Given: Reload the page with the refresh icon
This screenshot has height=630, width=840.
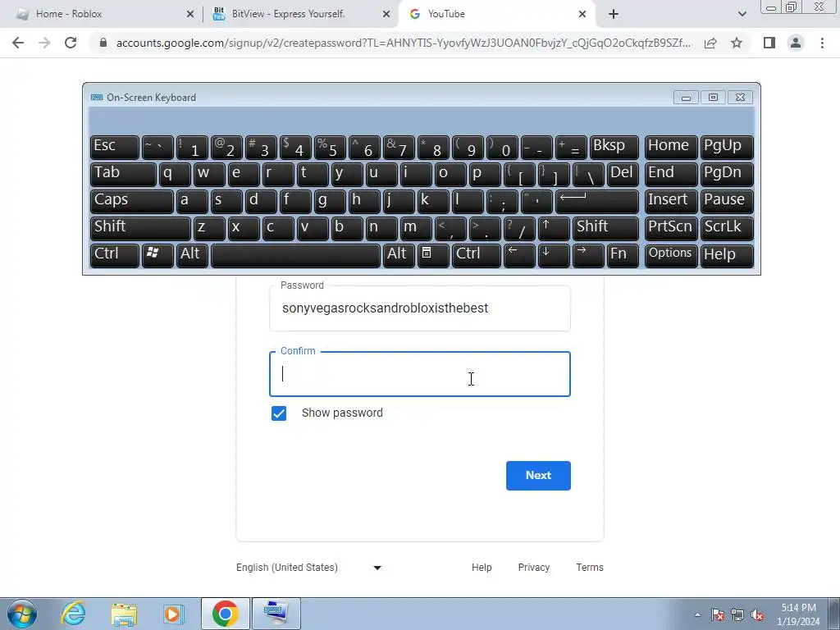Looking at the screenshot, I should tap(71, 43).
